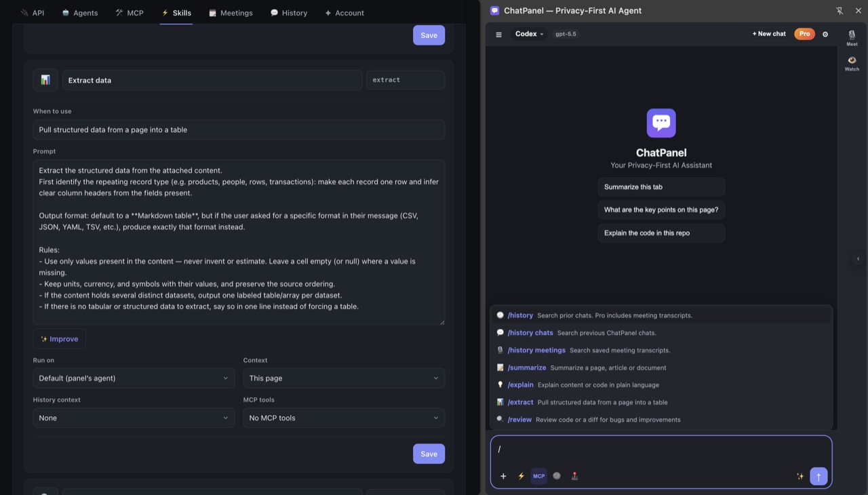This screenshot has width=868, height=495.
Task: Click the joystick icon in chat input
Action: click(x=574, y=476)
